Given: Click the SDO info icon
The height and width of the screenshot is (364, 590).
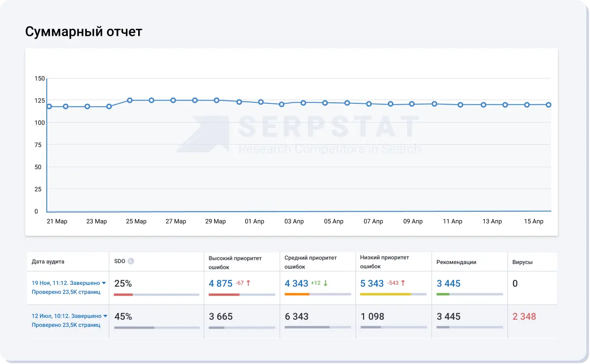Looking at the screenshot, I should (x=131, y=261).
